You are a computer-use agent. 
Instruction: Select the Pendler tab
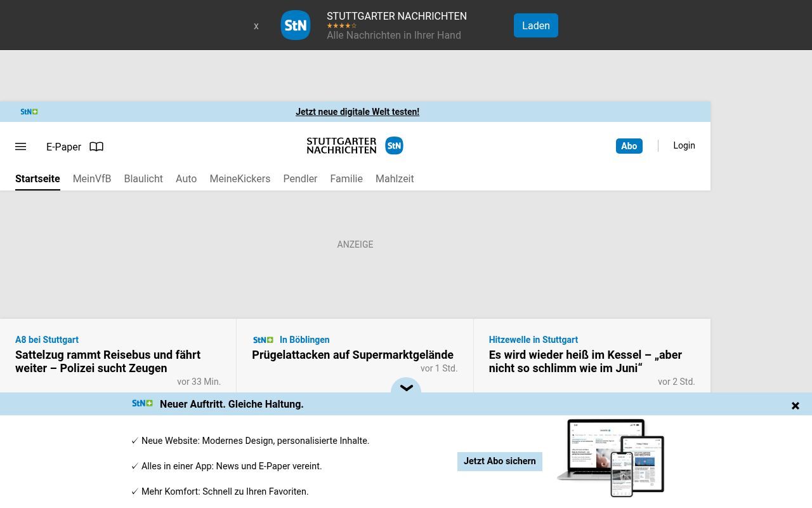tap(300, 179)
